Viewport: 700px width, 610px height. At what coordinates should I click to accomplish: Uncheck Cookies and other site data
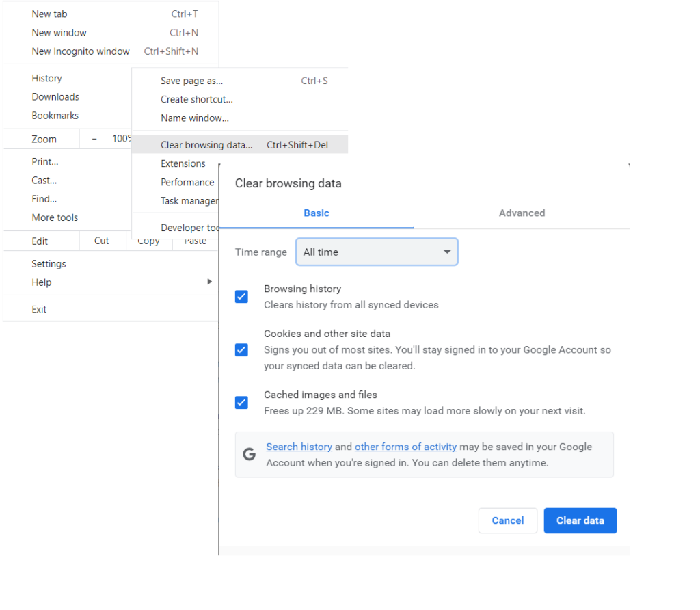(x=241, y=349)
